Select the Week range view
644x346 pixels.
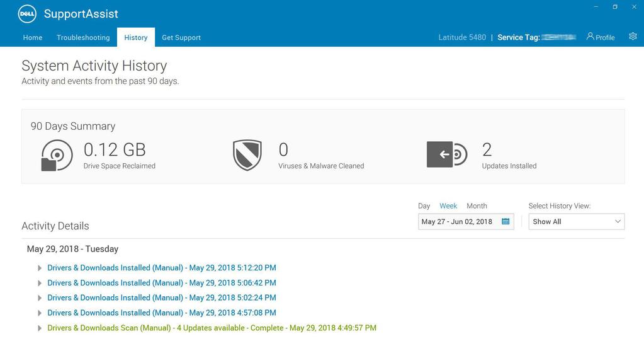(x=448, y=205)
